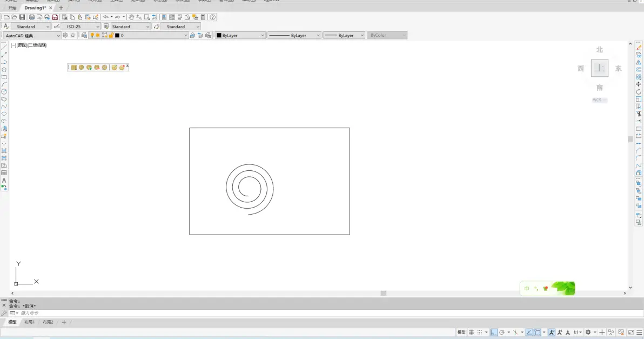Click the Plot (print) icon
Image resolution: width=644 pixels, height=339 pixels.
click(32, 17)
